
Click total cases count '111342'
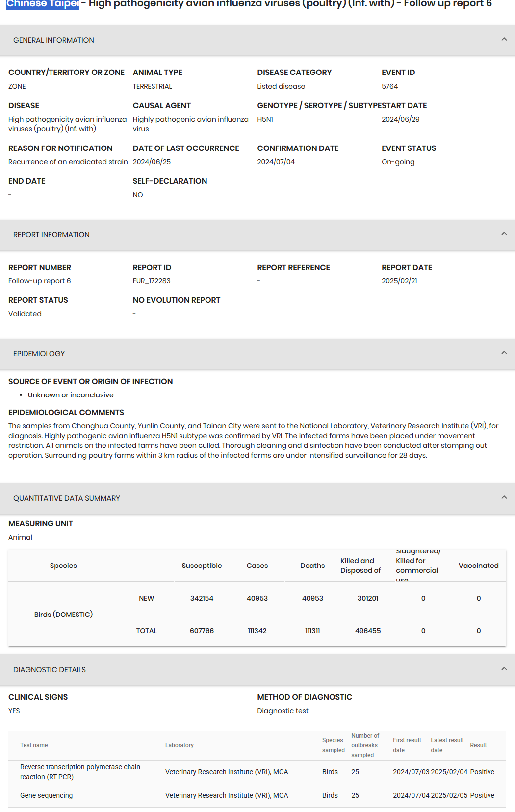[x=257, y=631]
